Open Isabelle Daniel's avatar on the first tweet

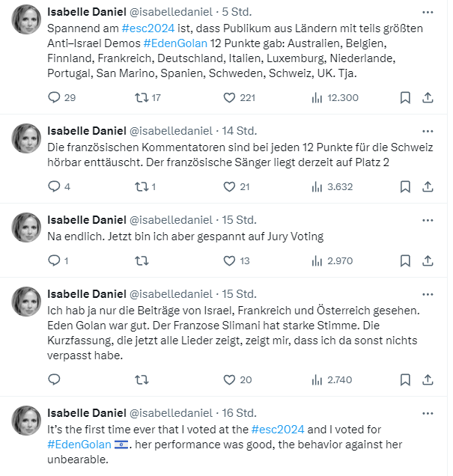point(26,19)
